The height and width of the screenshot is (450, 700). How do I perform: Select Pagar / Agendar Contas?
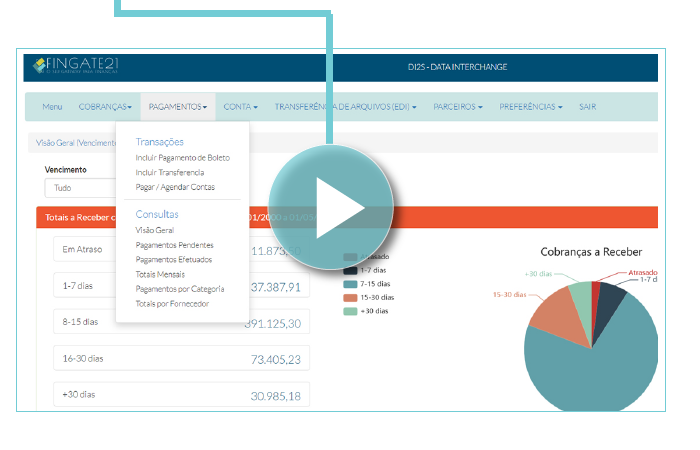175,187
